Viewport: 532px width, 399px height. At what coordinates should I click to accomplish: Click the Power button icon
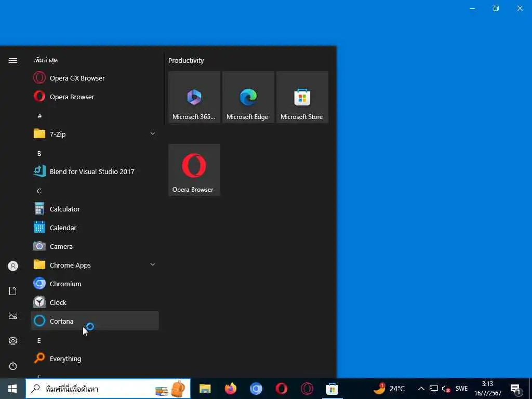click(x=13, y=366)
